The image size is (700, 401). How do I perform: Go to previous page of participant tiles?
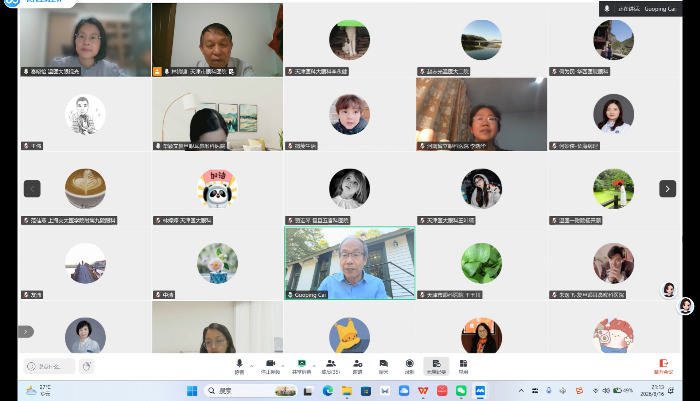[x=32, y=188]
